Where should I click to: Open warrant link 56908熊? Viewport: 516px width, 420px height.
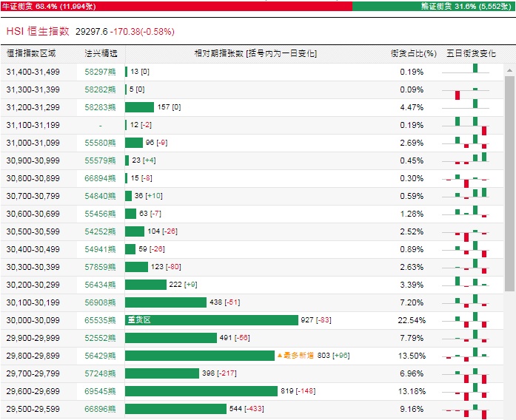pos(100,302)
